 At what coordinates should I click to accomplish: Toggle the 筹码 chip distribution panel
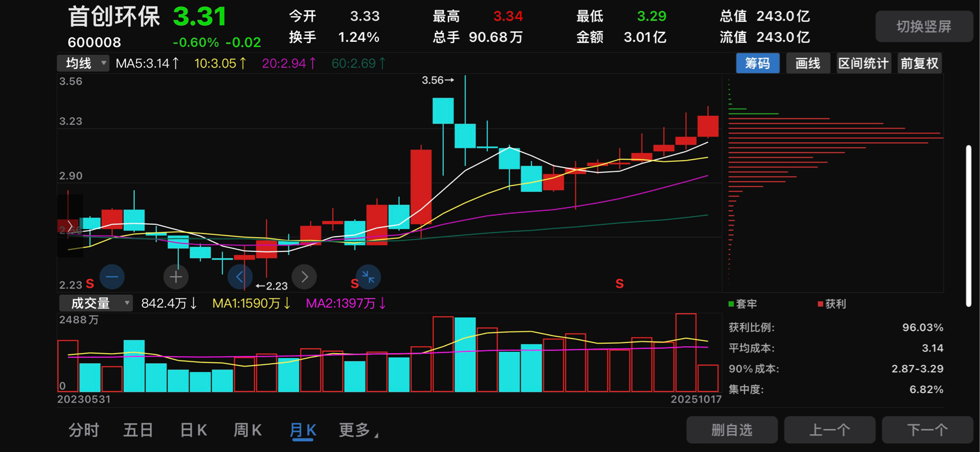pos(758,63)
